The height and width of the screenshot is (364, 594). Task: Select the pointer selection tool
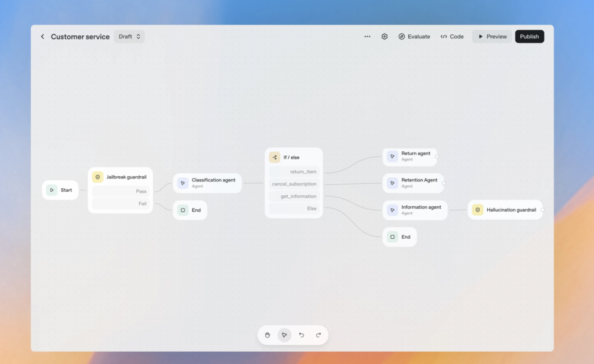point(284,335)
